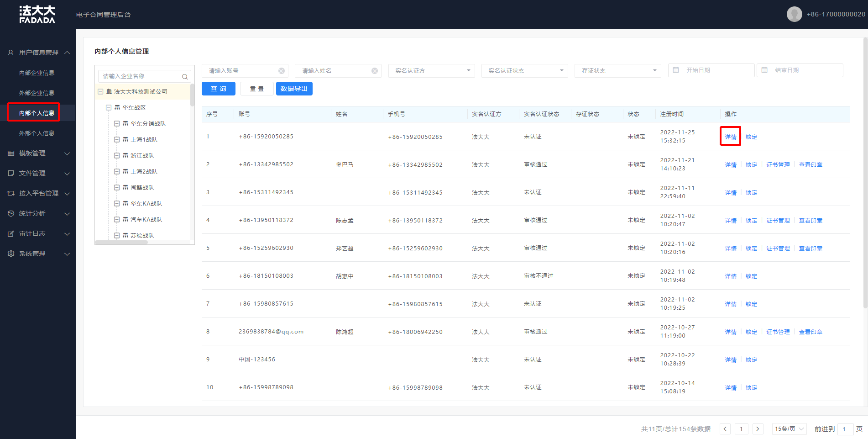Change the 15条/页 page size selector
868x439 pixels.
tap(789, 429)
